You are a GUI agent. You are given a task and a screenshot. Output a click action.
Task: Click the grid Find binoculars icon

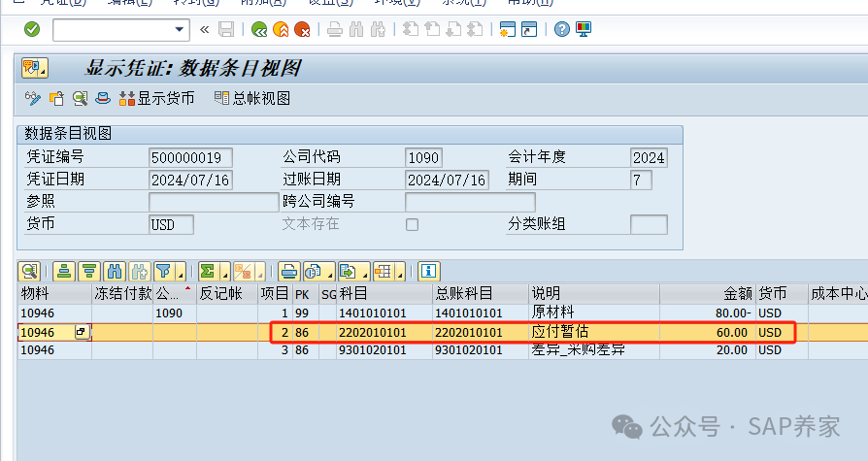[114, 271]
